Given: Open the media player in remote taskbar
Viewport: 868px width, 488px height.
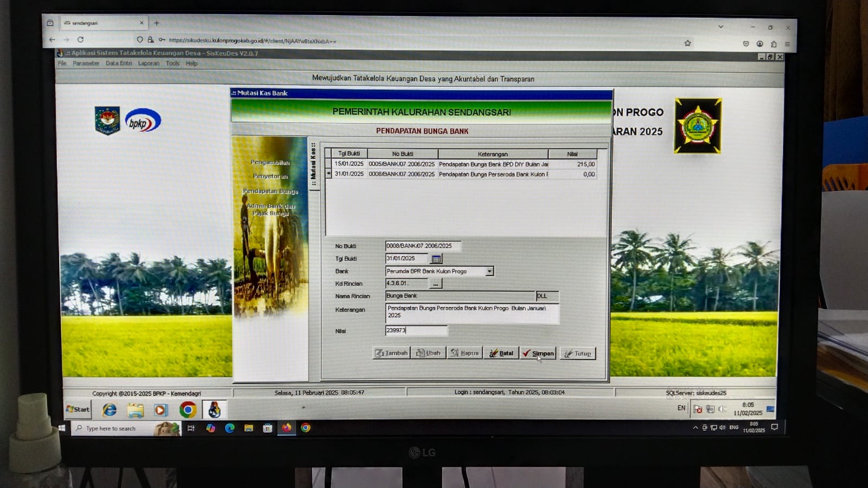Looking at the screenshot, I should [x=161, y=410].
